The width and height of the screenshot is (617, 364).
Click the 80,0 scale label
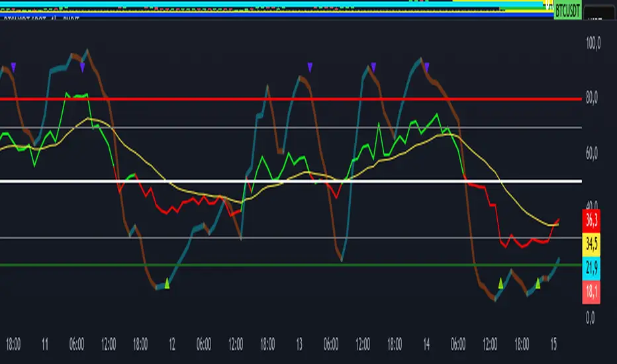(591, 97)
